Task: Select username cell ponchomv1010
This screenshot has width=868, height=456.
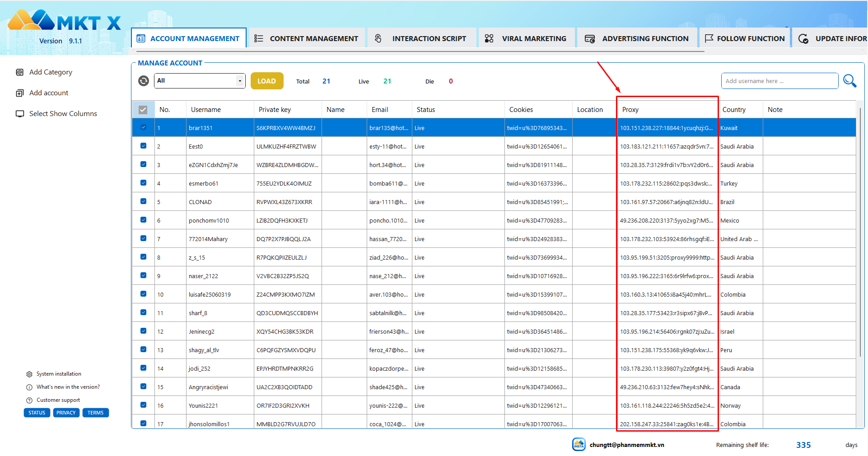Action: 220,220
